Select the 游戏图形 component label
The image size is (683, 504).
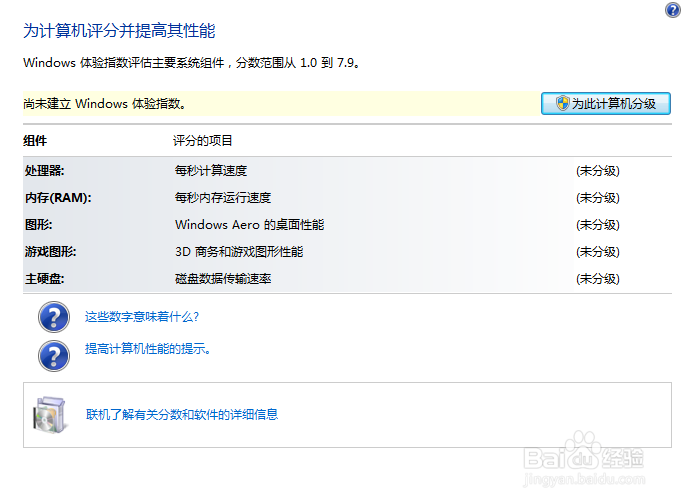point(51,252)
